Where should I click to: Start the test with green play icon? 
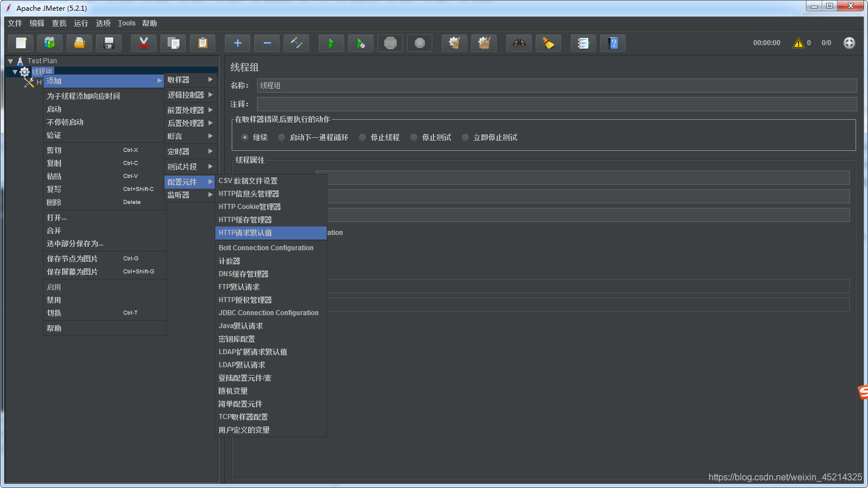(331, 43)
